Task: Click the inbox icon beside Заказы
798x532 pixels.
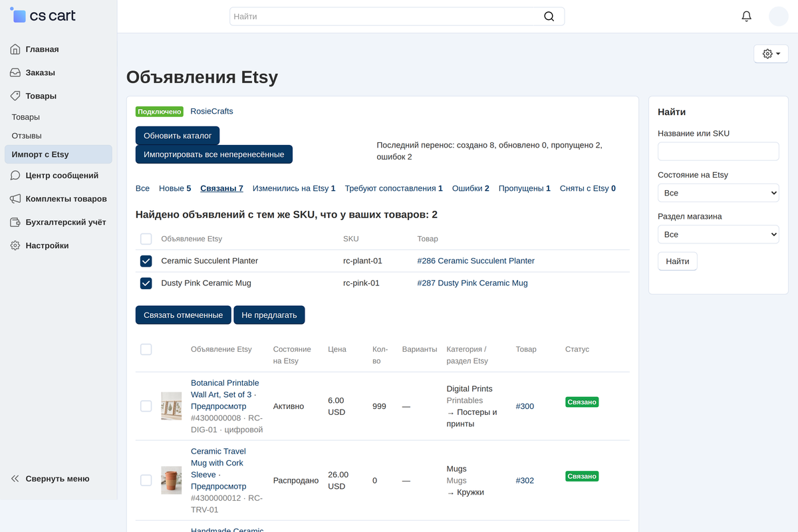Action: [x=15, y=72]
